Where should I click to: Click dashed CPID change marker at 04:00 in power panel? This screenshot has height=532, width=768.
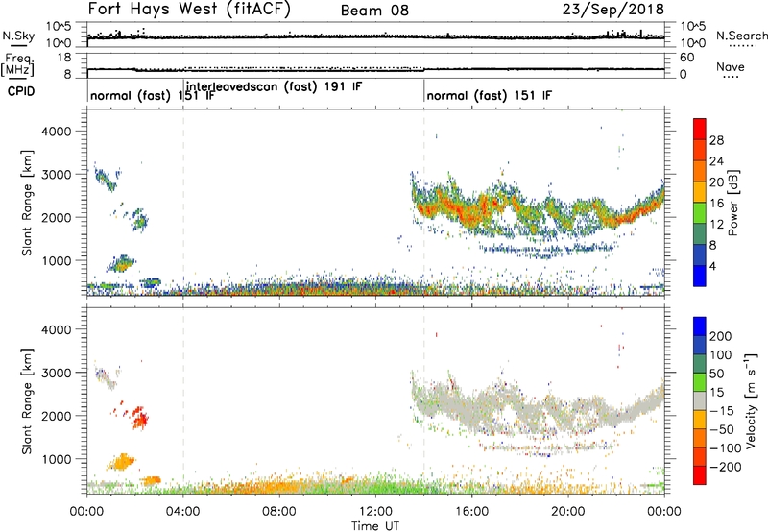(183, 203)
